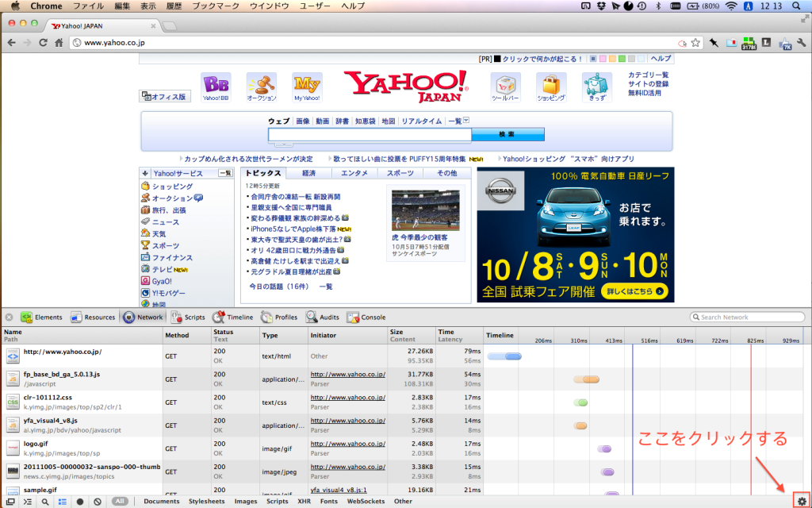
Task: Click the folder bookmark extension icon
Action: 731,43
